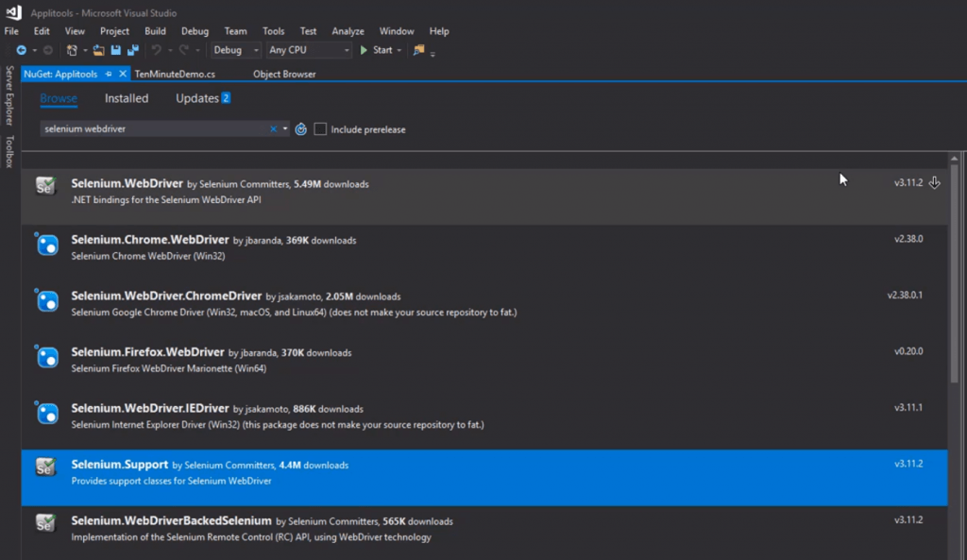Image resolution: width=967 pixels, height=560 pixels.
Task: Click the Save All icon
Action: [x=132, y=50]
